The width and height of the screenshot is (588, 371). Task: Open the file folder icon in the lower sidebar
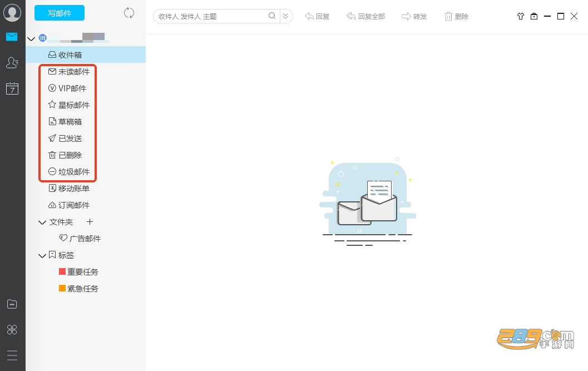(x=12, y=304)
